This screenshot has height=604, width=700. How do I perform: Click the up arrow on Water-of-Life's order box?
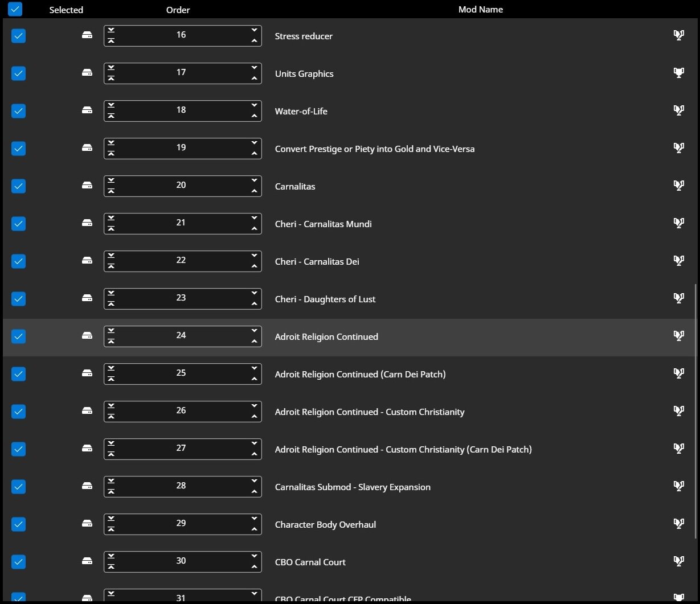254,116
